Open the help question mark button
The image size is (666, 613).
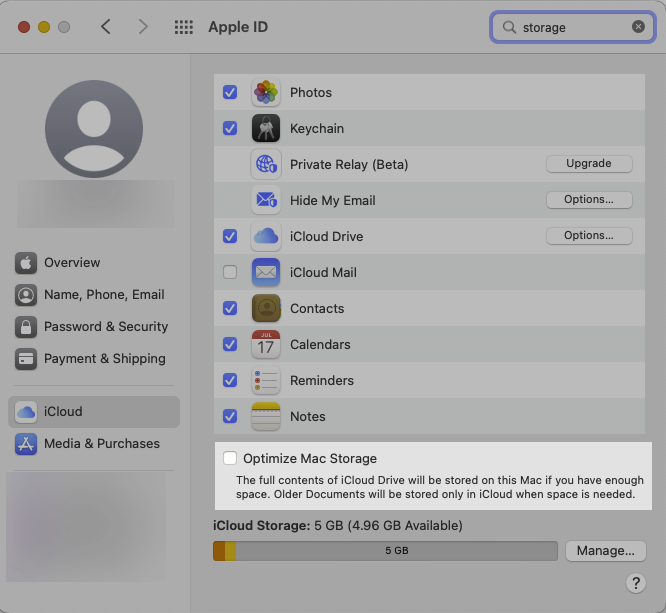635,583
